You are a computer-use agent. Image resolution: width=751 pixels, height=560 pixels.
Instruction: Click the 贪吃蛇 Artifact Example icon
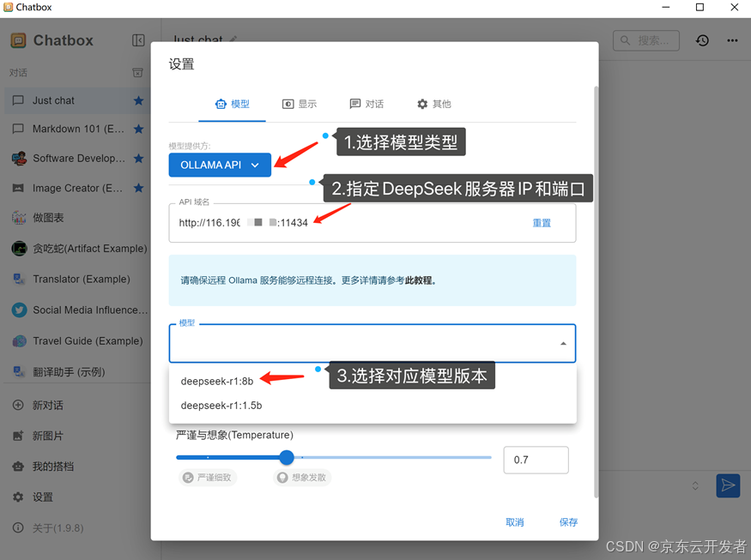point(19,249)
